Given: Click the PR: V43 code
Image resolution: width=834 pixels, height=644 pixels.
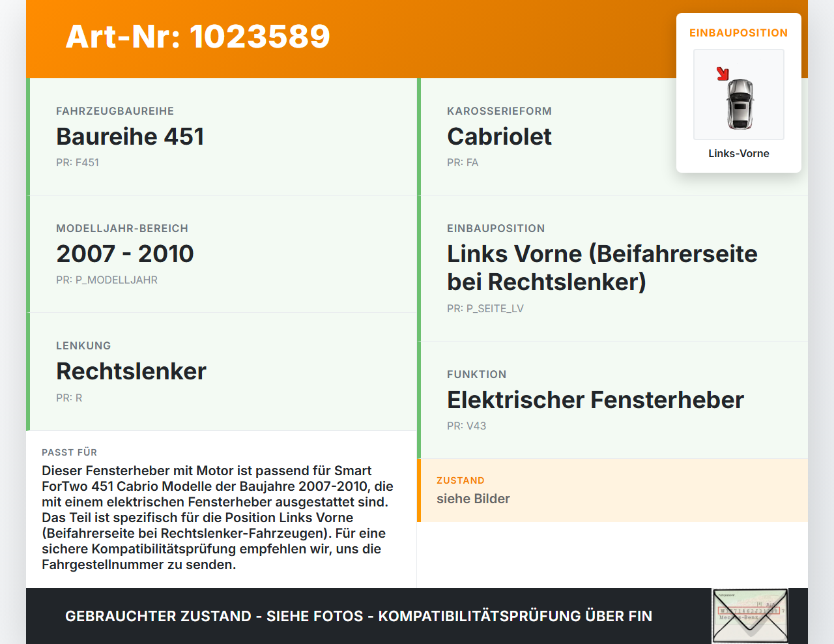Looking at the screenshot, I should [x=467, y=426].
